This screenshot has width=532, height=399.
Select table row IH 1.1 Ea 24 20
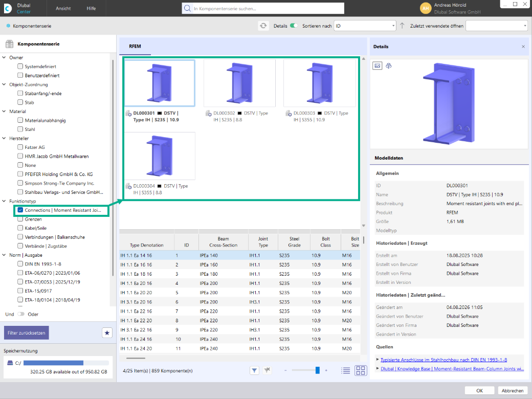tap(239, 348)
